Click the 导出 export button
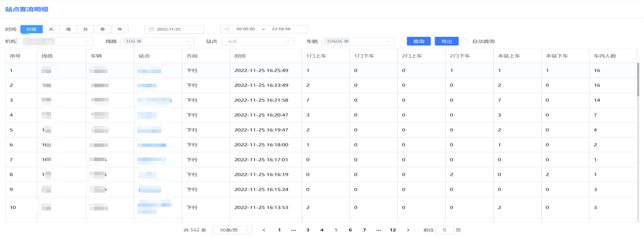Image resolution: width=644 pixels, height=238 pixels. (x=446, y=41)
